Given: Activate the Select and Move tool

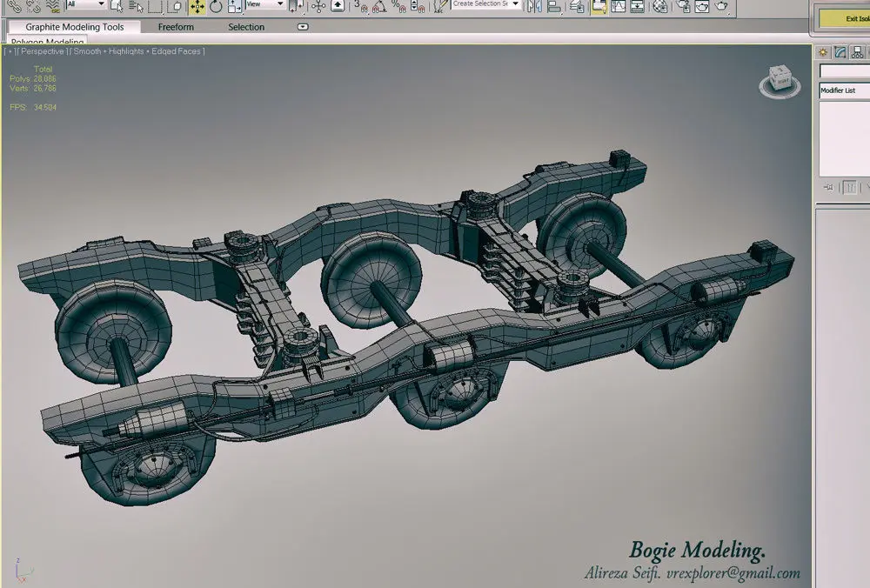Looking at the screenshot, I should click(x=197, y=6).
